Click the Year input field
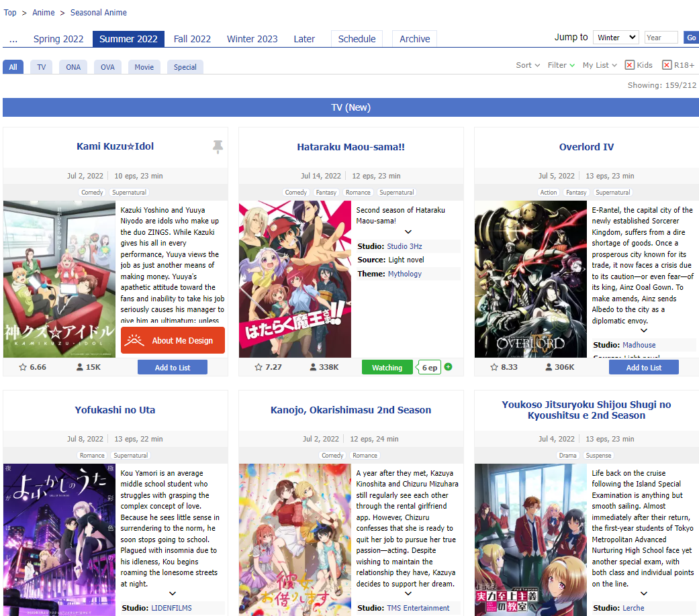 661,38
